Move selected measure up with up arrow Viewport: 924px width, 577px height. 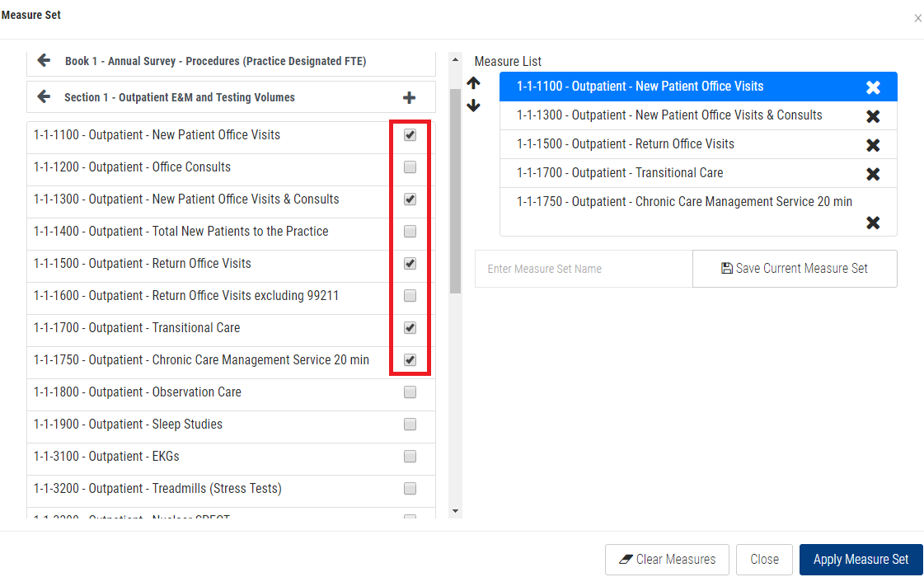[473, 83]
